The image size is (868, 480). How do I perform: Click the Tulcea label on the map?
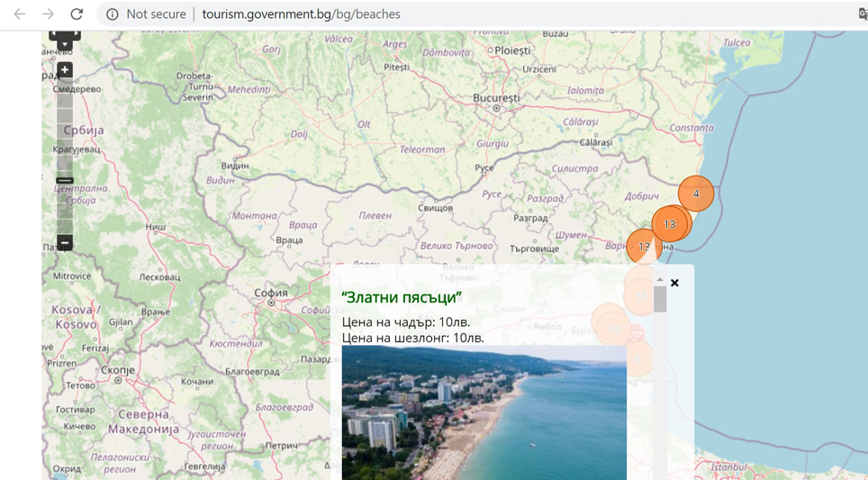[x=737, y=42]
